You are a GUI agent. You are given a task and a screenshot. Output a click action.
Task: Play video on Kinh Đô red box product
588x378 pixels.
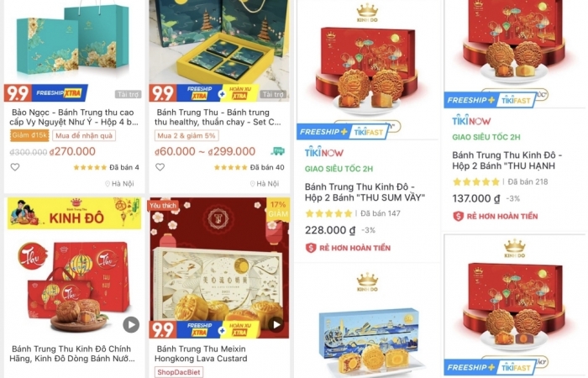click(x=131, y=324)
